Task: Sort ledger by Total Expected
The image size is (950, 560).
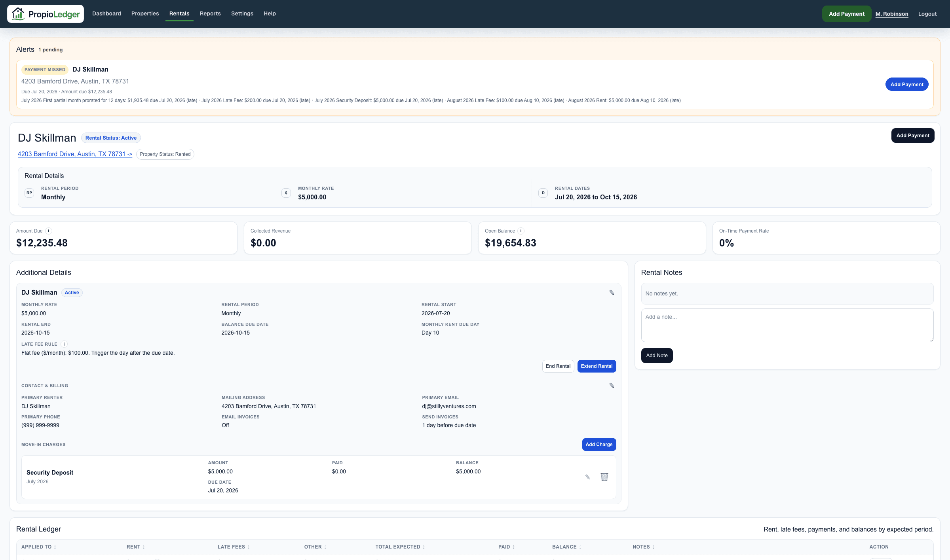Action: 400,547
